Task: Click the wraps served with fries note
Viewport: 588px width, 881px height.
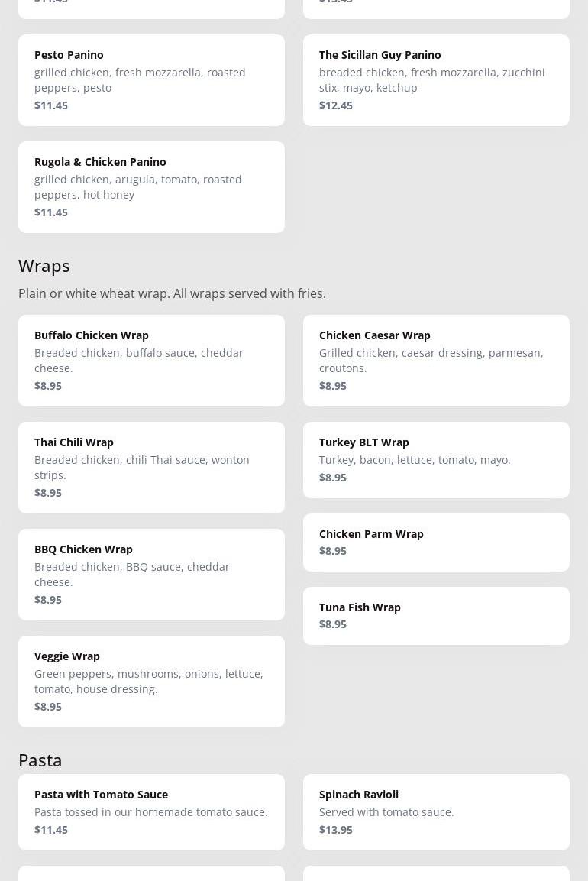Action: [x=172, y=293]
